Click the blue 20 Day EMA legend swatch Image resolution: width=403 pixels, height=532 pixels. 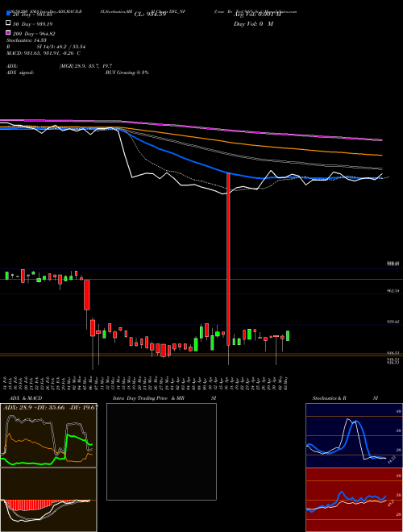click(x=9, y=14)
